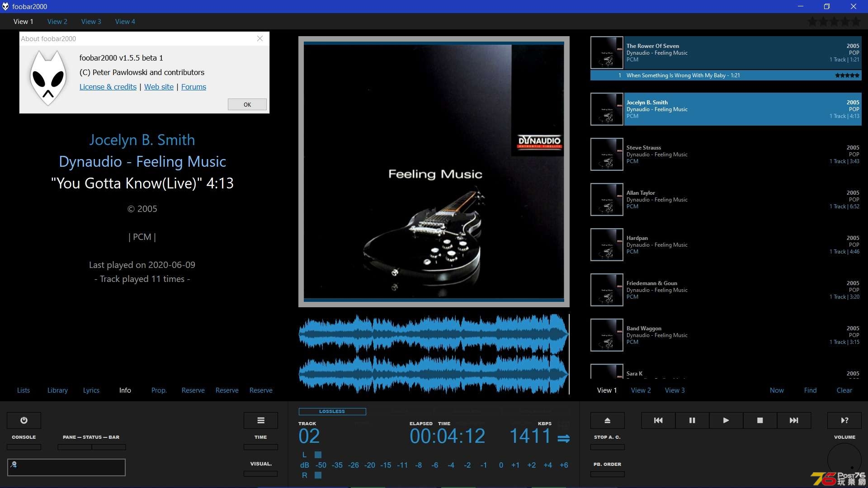Click the LOSSLESS indicator badge
868x488 pixels.
click(332, 411)
